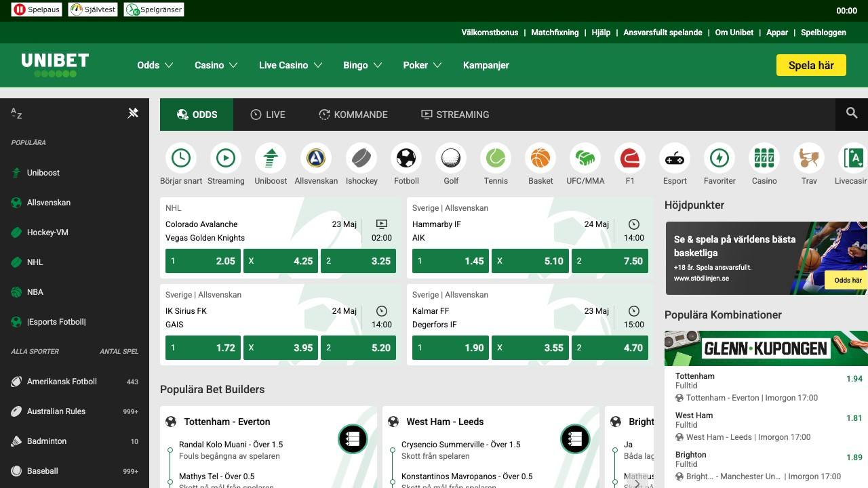Open West Ham - Leeds bet builder slip icon

pyautogui.click(x=575, y=439)
